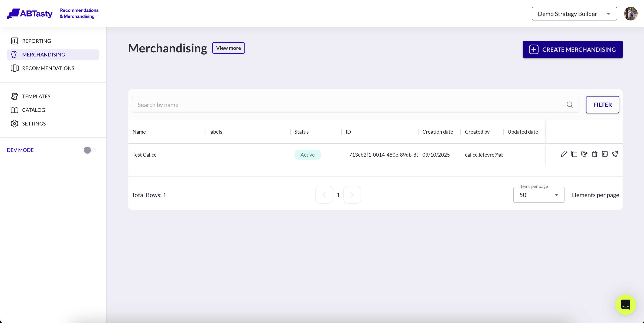Viewport: 644px width, 323px height.
Task: Click the user profile avatar
Action: click(x=631, y=13)
